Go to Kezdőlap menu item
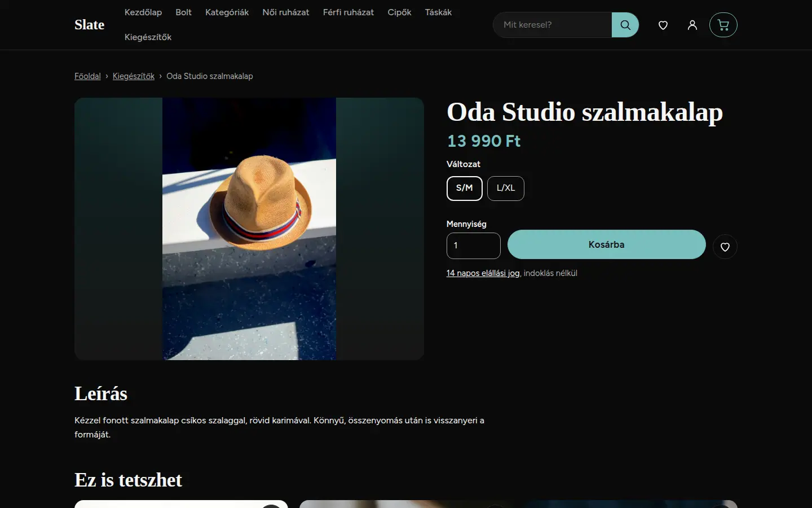The image size is (812, 508). click(x=143, y=12)
